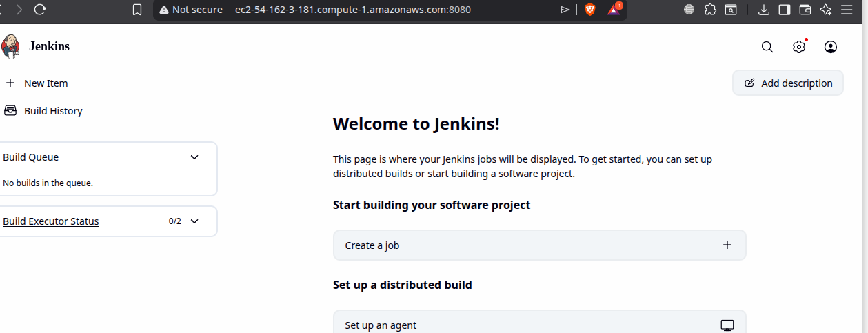Toggle the browser sidebar panel icon
Image resolution: width=868 pixels, height=333 pixels.
pos(785,10)
